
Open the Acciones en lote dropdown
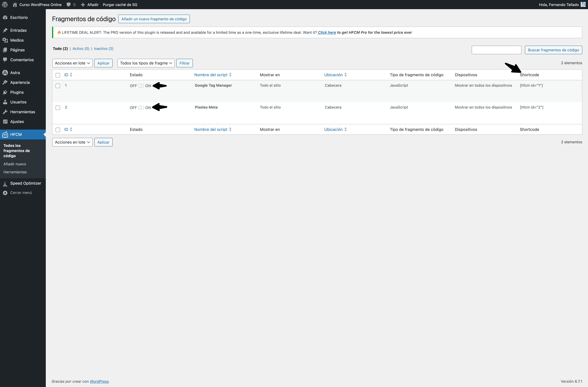[x=72, y=63]
